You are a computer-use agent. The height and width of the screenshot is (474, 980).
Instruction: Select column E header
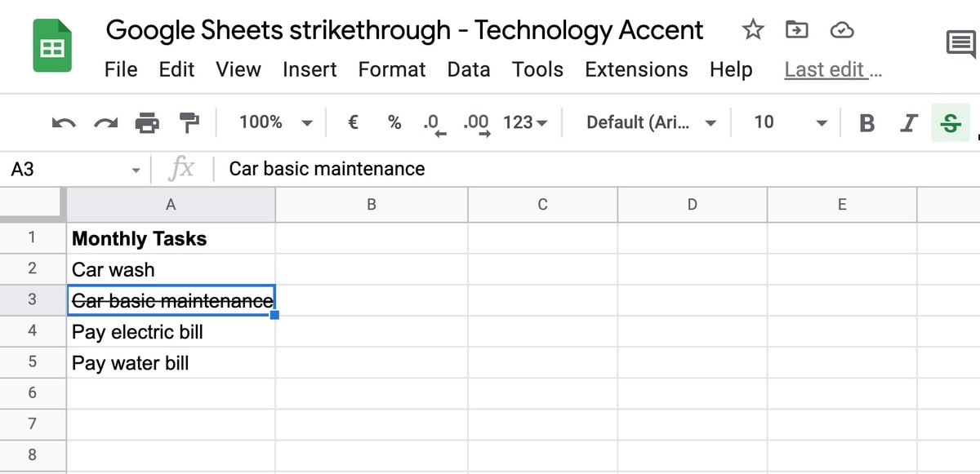[842, 205]
